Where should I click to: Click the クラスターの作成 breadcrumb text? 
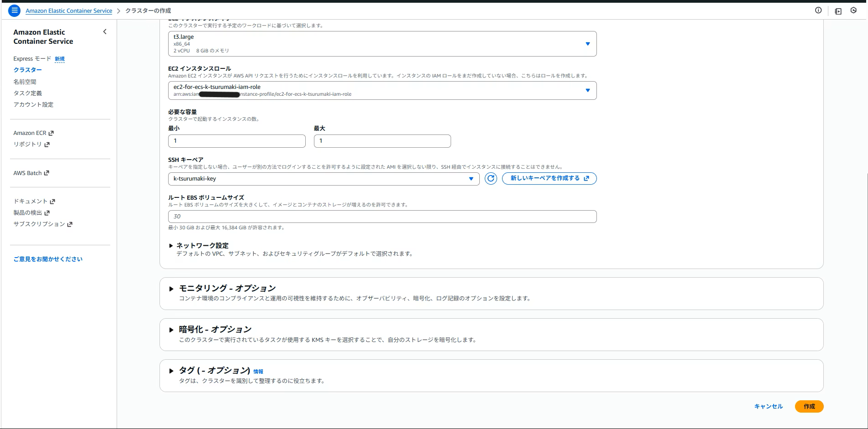point(148,11)
